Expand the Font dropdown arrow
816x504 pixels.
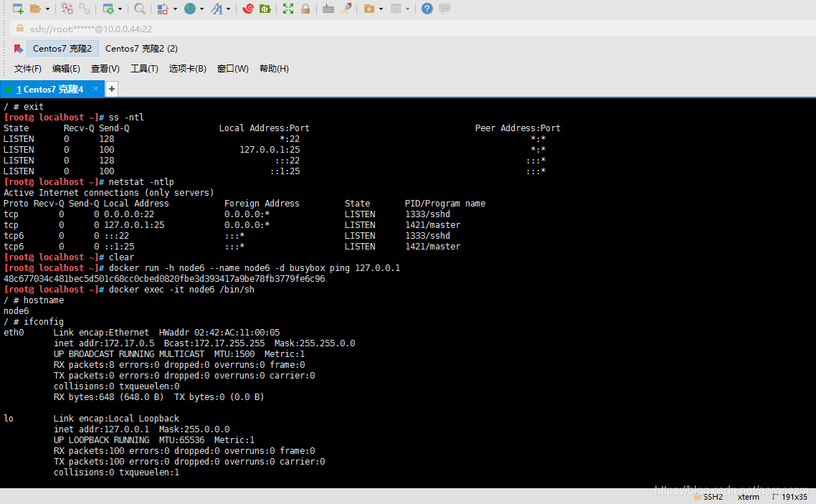[229, 9]
